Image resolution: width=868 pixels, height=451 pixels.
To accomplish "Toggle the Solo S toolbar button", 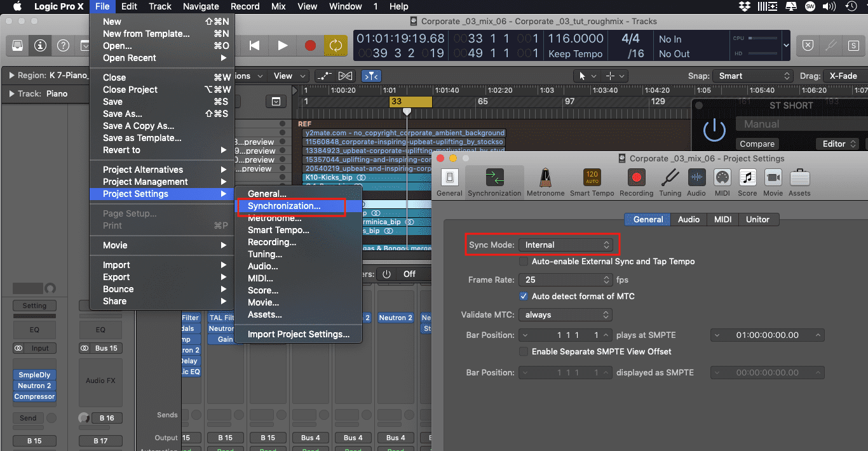I will (x=853, y=46).
